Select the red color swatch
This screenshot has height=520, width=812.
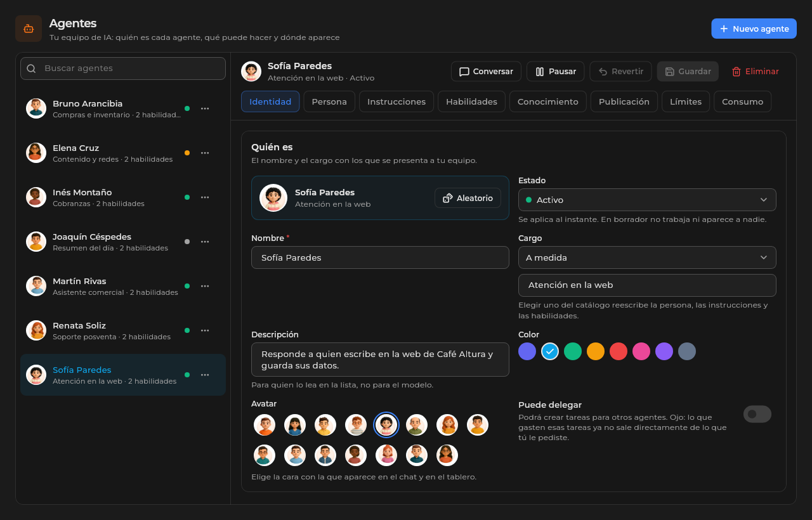[619, 351]
